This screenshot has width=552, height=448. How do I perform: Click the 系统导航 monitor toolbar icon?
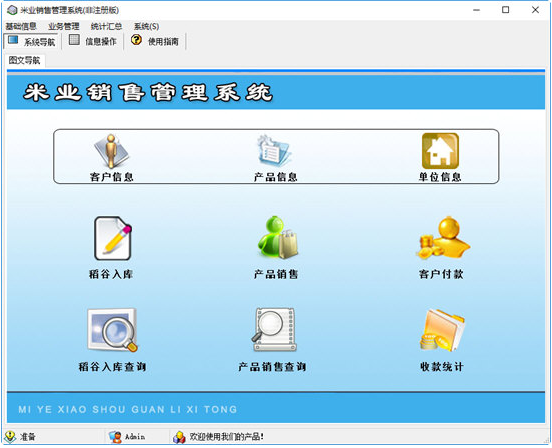(13, 40)
